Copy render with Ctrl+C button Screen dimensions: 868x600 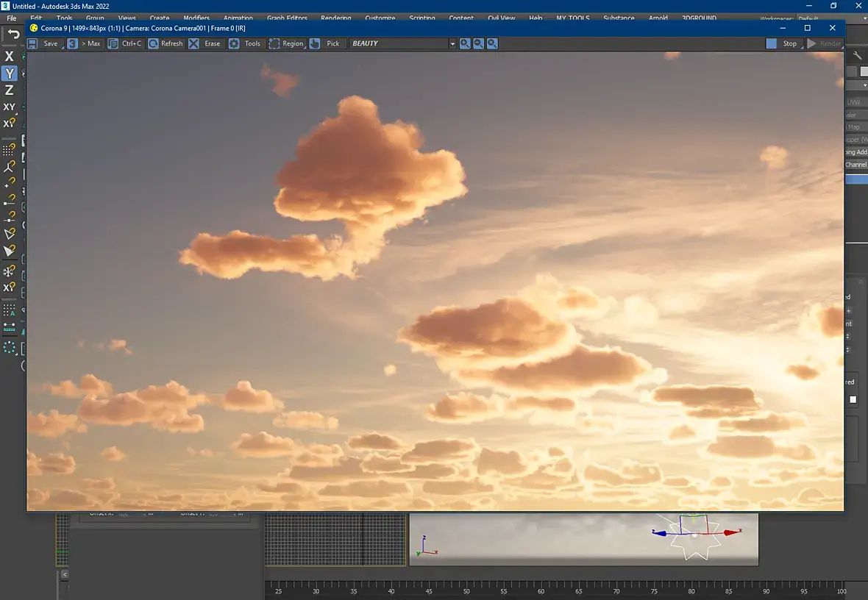[125, 43]
